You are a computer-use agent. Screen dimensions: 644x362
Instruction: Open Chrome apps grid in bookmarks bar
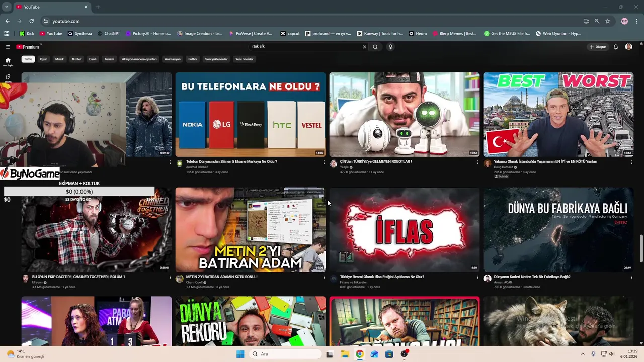point(7,34)
